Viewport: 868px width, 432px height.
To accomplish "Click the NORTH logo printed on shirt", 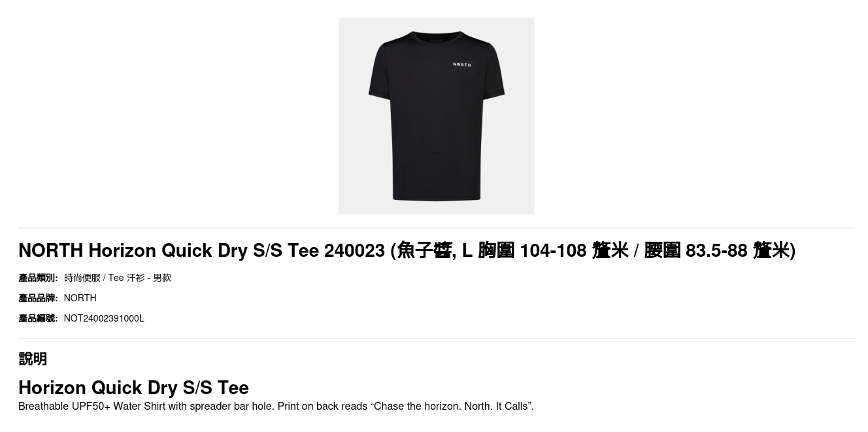I will coord(461,65).
